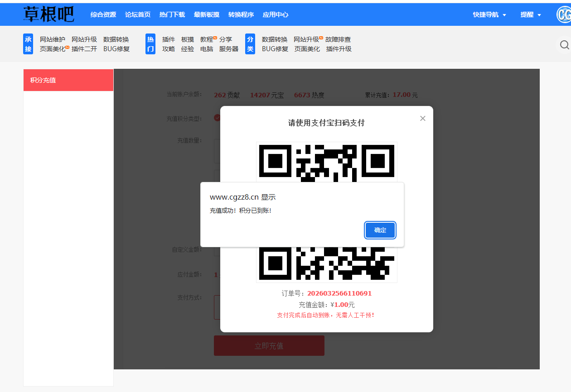Open the user avatar at top right
Viewport: 571px width, 392px height.
[x=564, y=14]
